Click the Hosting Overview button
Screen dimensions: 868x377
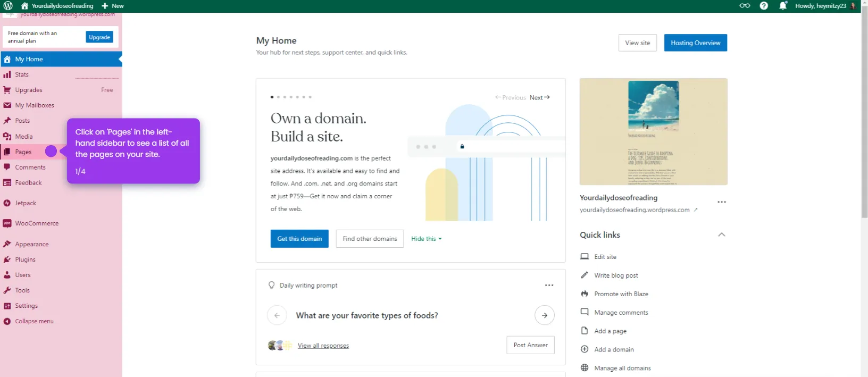coord(696,43)
